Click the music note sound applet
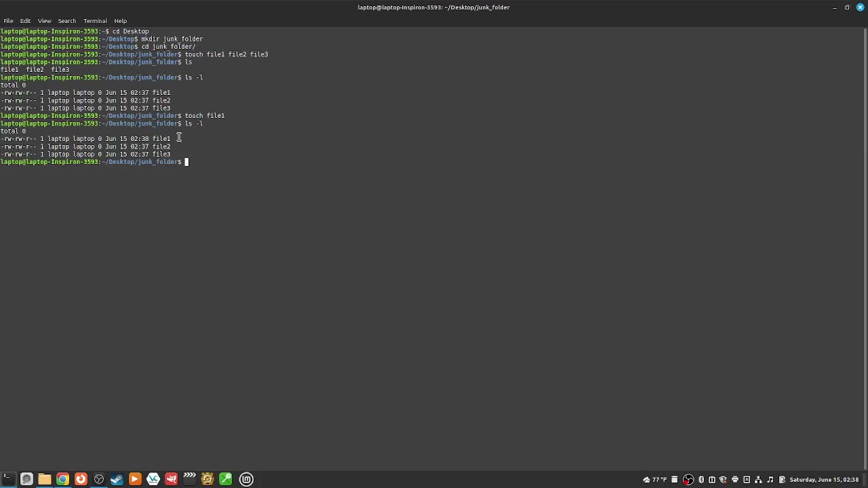 770,480
